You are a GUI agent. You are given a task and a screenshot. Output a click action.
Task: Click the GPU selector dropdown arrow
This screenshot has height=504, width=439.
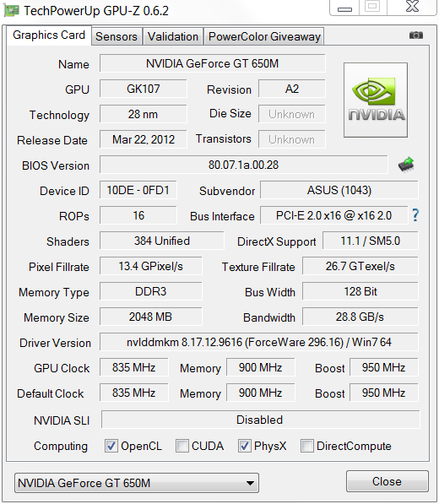click(x=250, y=483)
